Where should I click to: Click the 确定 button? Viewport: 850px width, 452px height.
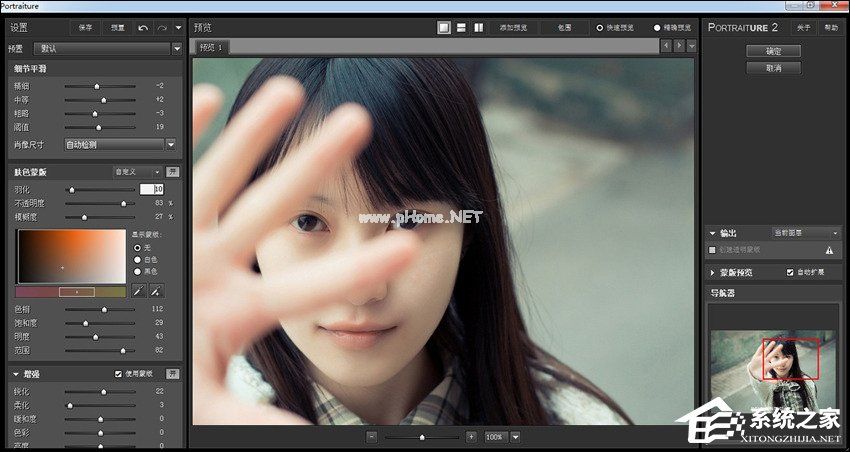click(x=773, y=50)
